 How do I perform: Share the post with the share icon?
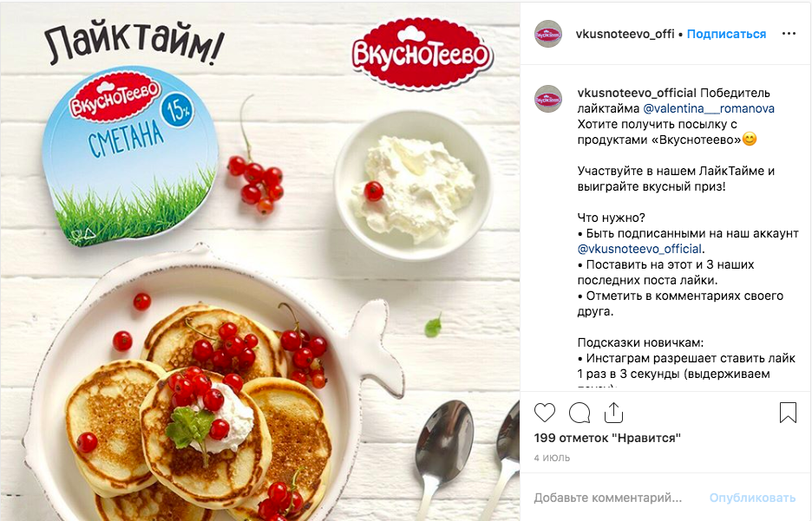613,413
